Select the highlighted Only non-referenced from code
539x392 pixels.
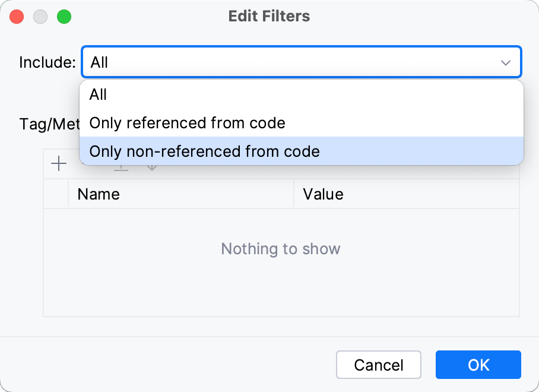(x=204, y=151)
